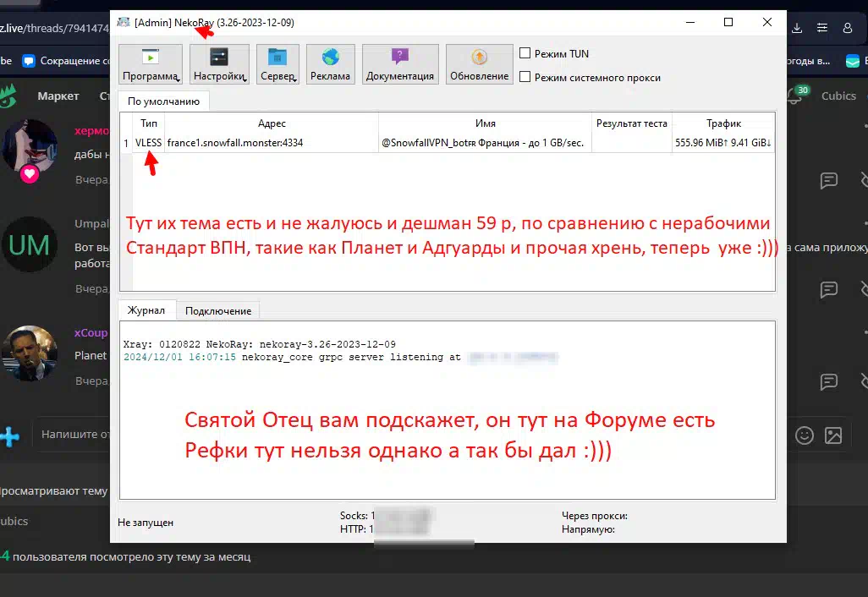The width and height of the screenshot is (868, 597).
Task: Open the Сокращение bookmark in browser
Action: point(65,61)
